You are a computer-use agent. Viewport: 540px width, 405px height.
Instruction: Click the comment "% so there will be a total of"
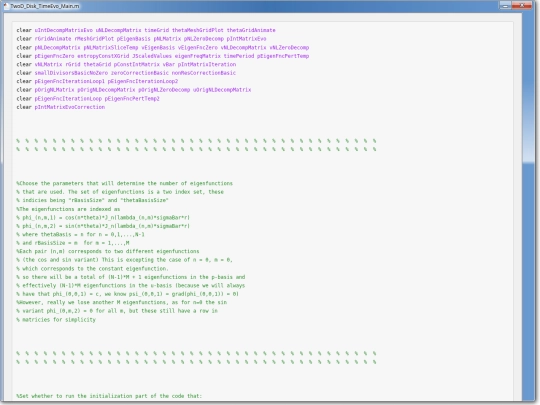pyautogui.click(x=131, y=277)
